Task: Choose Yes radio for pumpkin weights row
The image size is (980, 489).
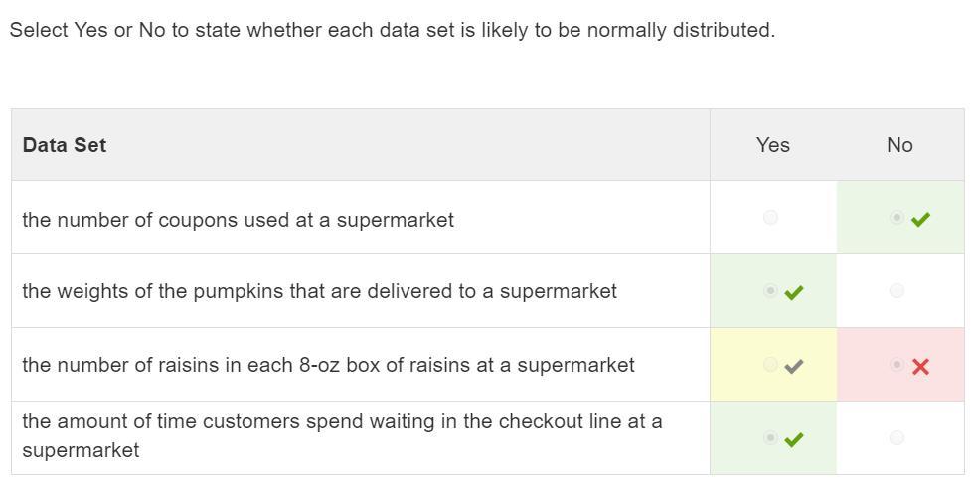Action: [770, 291]
